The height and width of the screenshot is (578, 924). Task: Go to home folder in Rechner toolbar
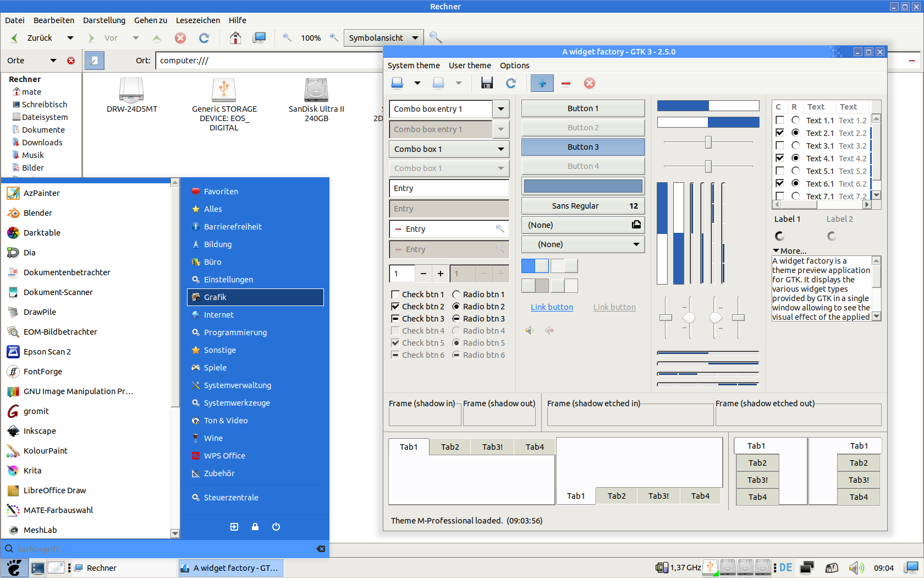tap(235, 38)
